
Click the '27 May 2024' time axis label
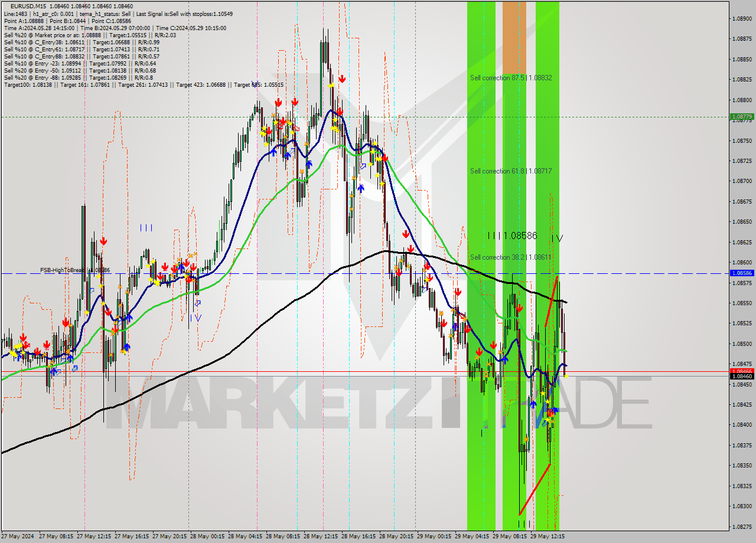pos(18,537)
